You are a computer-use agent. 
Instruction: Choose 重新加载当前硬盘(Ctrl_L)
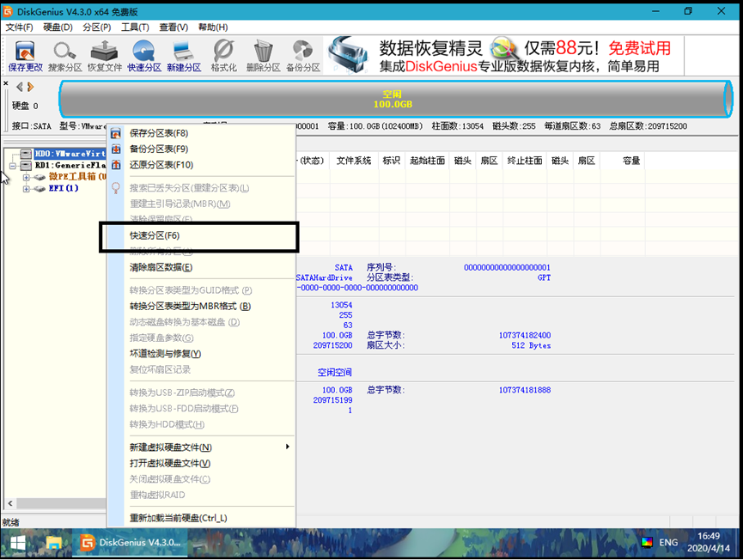(x=201, y=518)
